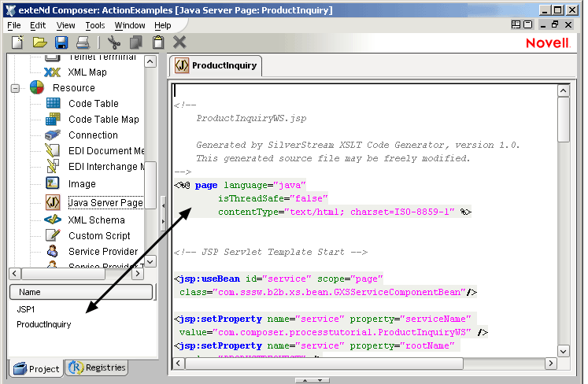Open the Tools menu
Image resolution: width=588 pixels, height=384 pixels.
pyautogui.click(x=95, y=25)
